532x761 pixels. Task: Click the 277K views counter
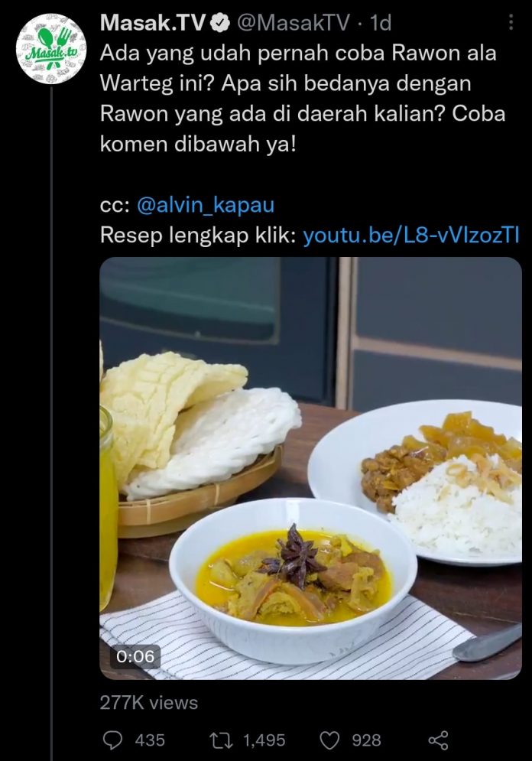(149, 702)
